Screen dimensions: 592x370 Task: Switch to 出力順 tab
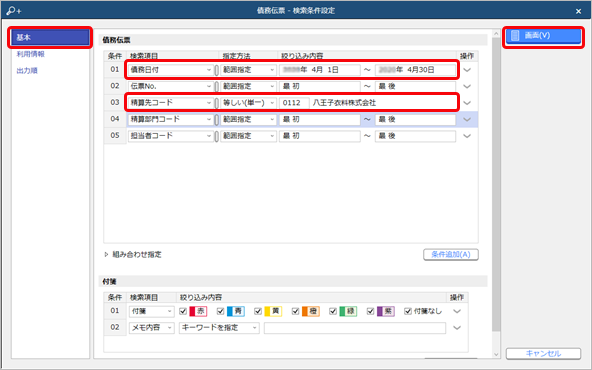(x=27, y=71)
